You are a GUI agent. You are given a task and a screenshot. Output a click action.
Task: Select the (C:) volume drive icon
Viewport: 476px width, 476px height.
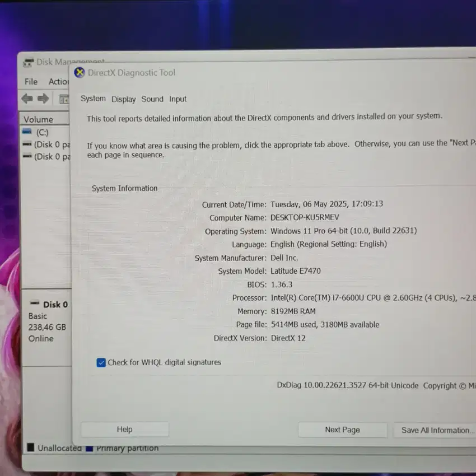[x=27, y=132]
